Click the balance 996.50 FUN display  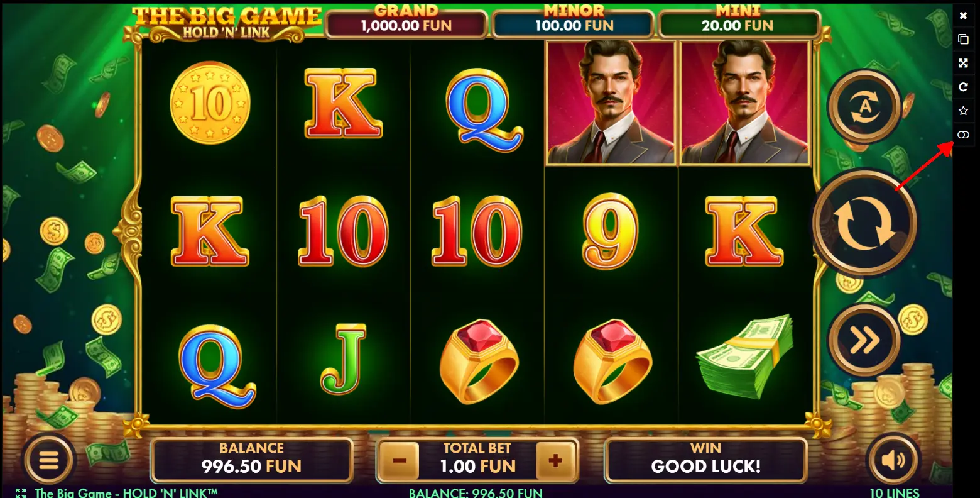pos(251,460)
